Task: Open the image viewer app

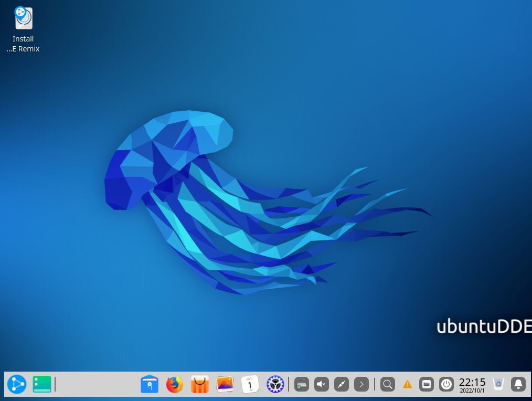Action: pyautogui.click(x=225, y=384)
